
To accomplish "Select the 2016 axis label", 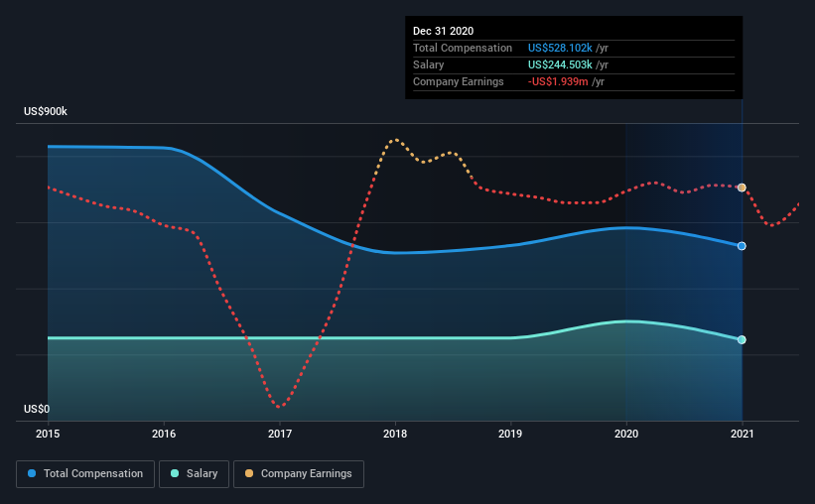I will (164, 434).
